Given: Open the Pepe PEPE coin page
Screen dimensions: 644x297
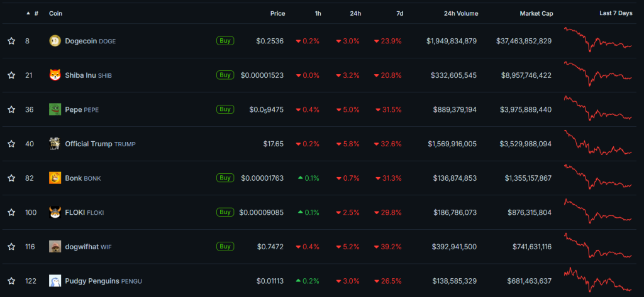Looking at the screenshot, I should [82, 110].
